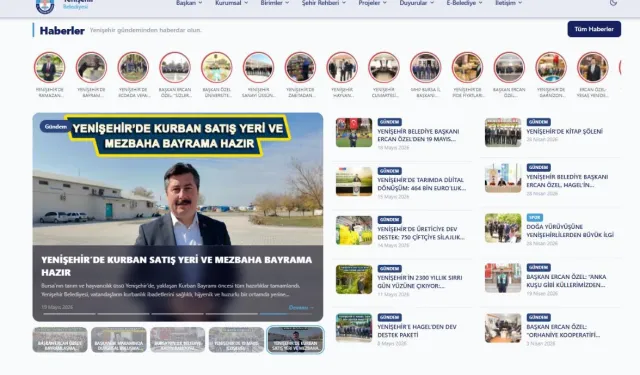
Task: Open news 'Anka Kuşu Gibi Küllerimizden...'
Action: click(566, 281)
